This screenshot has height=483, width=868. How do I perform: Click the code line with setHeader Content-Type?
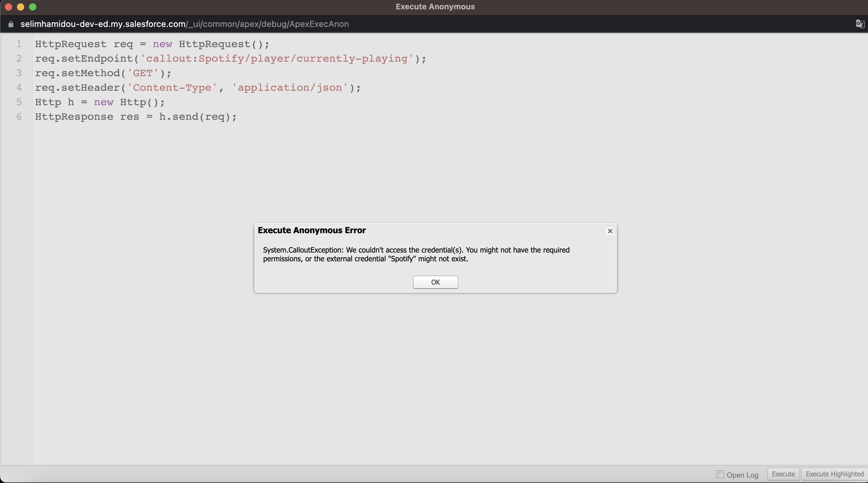[x=198, y=88]
